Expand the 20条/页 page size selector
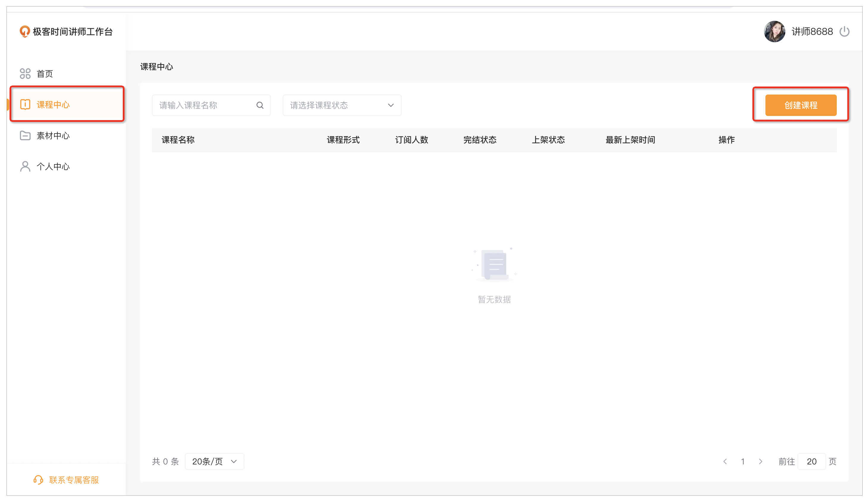The width and height of the screenshot is (868, 501). [214, 461]
